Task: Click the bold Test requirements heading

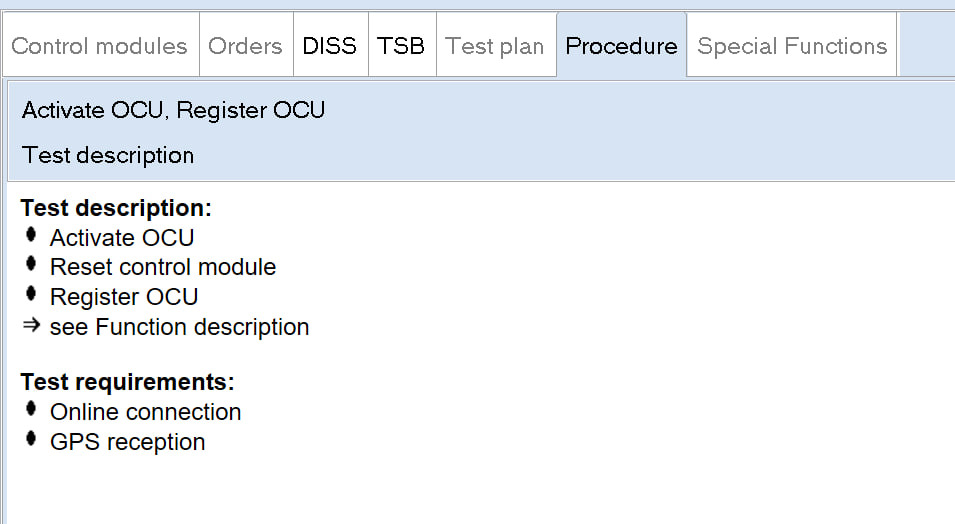Action: click(x=127, y=382)
